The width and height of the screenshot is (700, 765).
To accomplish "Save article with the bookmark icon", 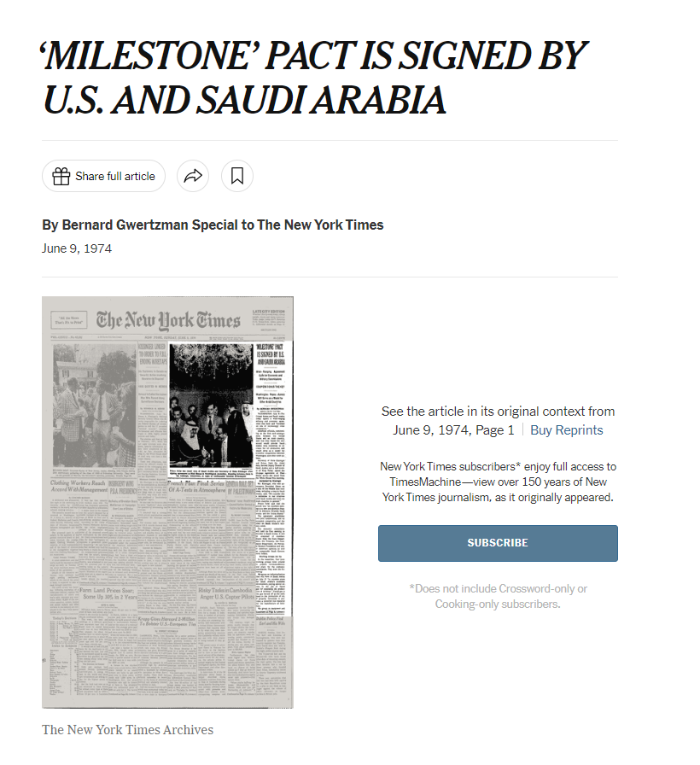I will (x=237, y=176).
